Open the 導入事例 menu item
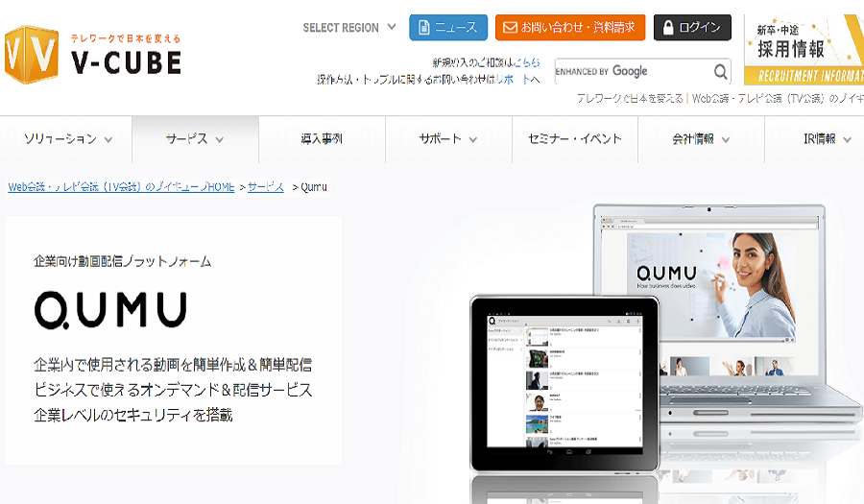This screenshot has height=504, width=864. tap(322, 139)
